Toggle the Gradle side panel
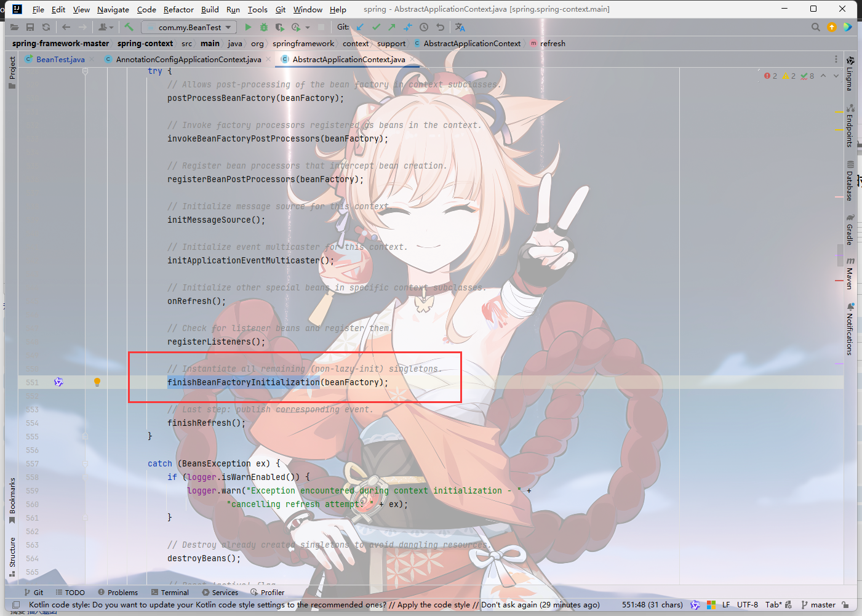 coord(850,230)
